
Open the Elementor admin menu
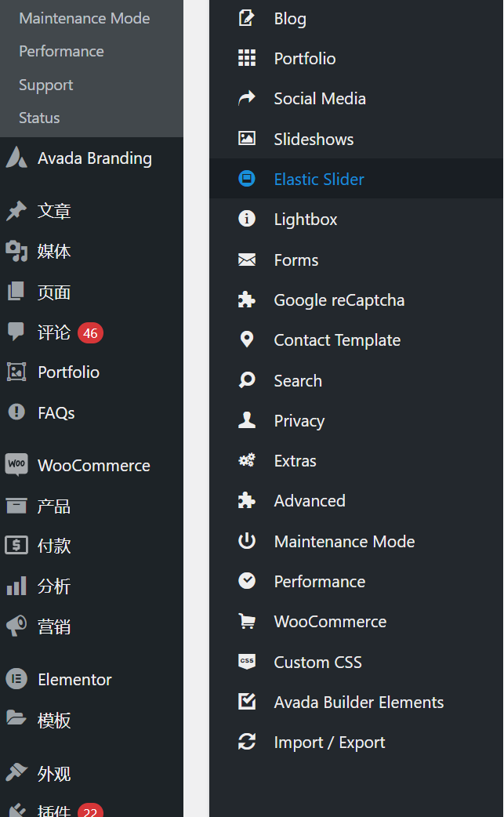coord(74,679)
